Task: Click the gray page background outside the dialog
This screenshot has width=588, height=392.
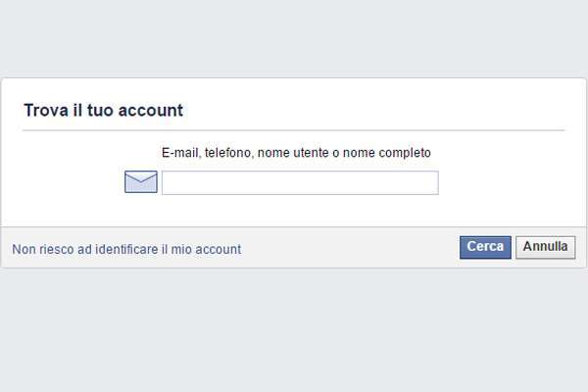Action: 294,333
